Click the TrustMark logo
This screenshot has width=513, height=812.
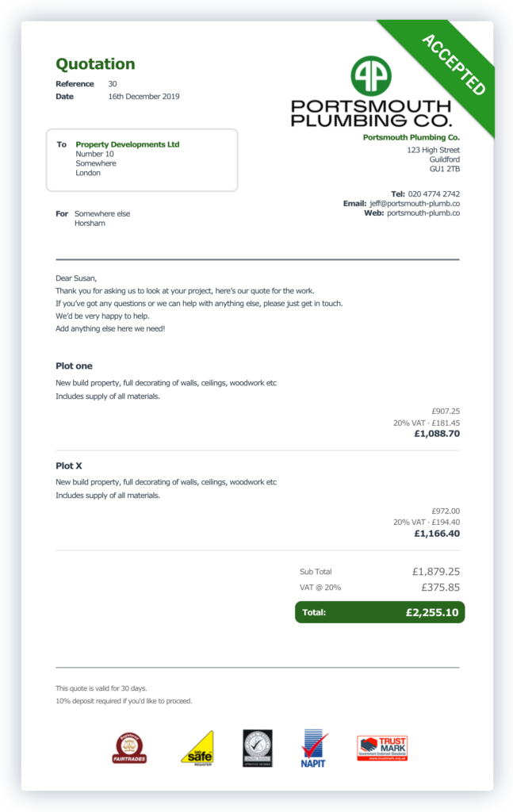pos(382,749)
